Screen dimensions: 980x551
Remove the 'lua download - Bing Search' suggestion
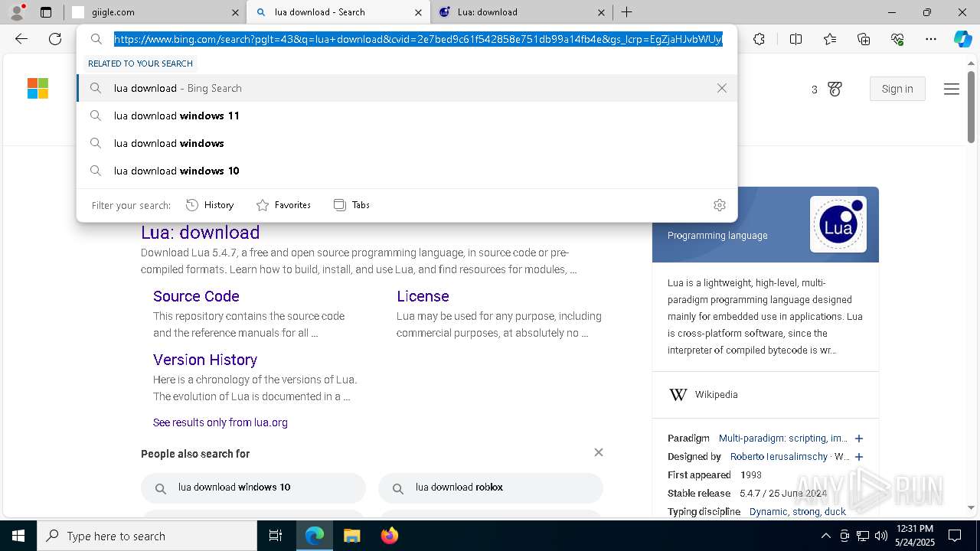(x=721, y=88)
